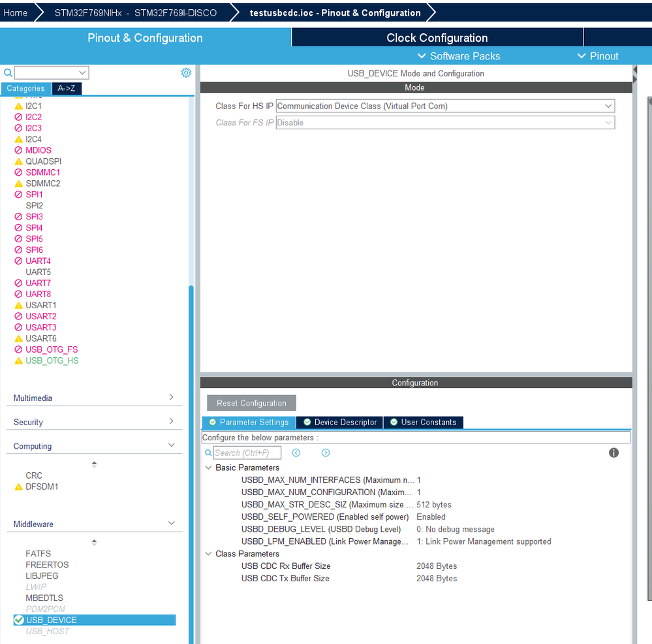Click the warning icon beside QUADSPI

pos(18,161)
